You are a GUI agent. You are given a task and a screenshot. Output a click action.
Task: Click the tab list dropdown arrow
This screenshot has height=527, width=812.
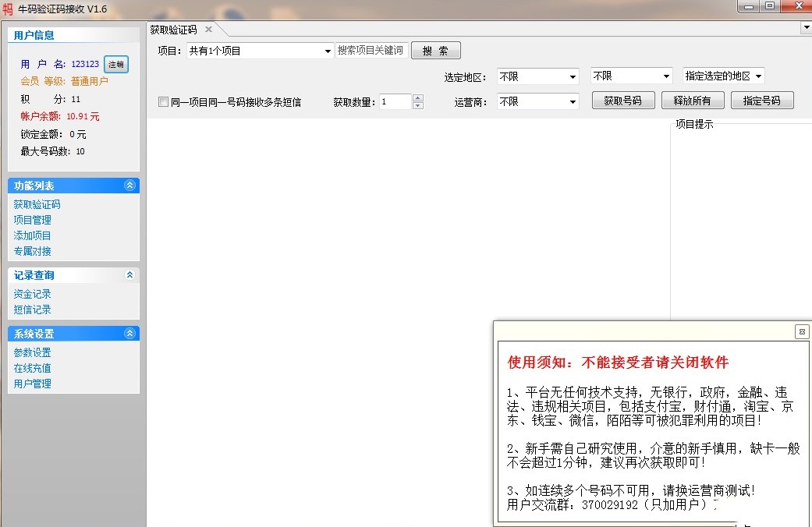tap(806, 29)
